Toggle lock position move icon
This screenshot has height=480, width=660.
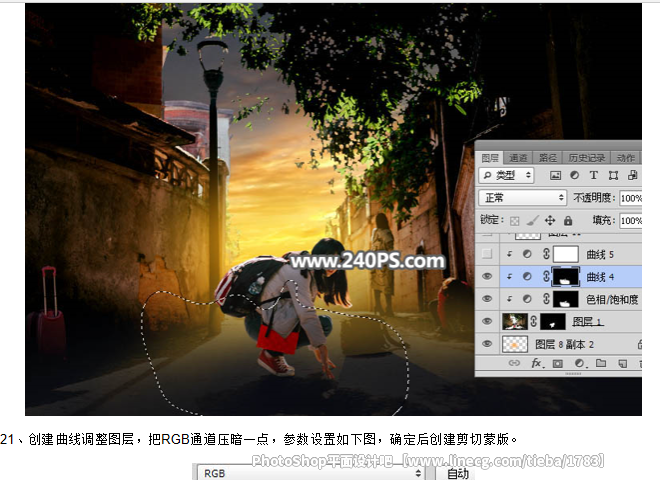550,220
